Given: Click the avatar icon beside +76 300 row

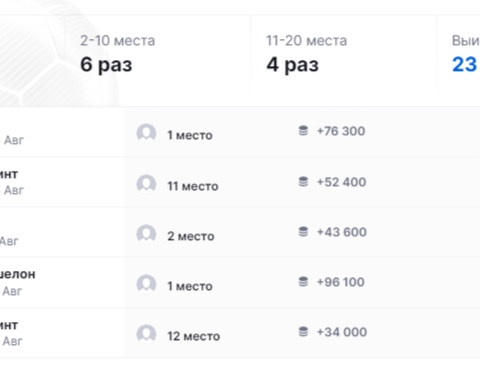Looking at the screenshot, I should pyautogui.click(x=146, y=133).
